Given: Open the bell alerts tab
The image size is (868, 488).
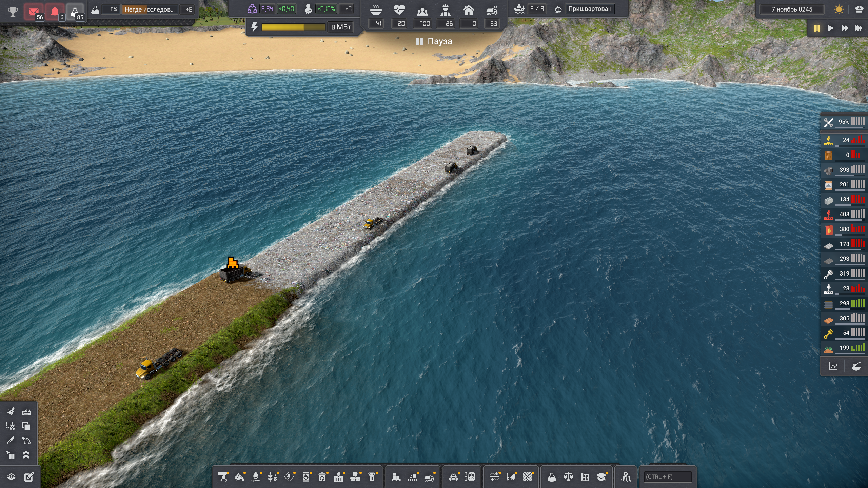Looking at the screenshot, I should point(55,13).
